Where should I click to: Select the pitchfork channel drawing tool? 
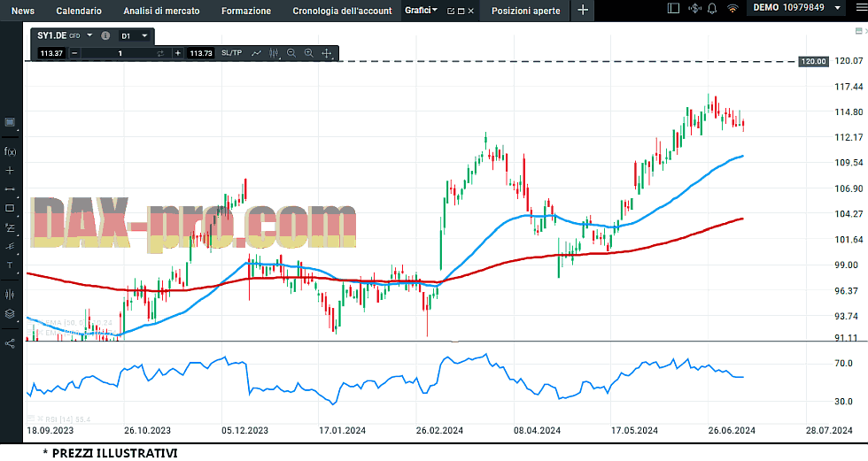tap(10, 247)
